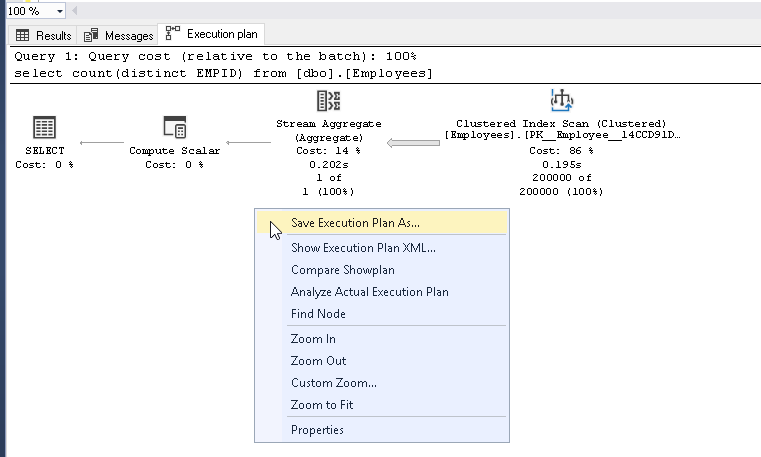Click the Compute Scalar operator icon
The image size is (761, 457).
(174, 127)
